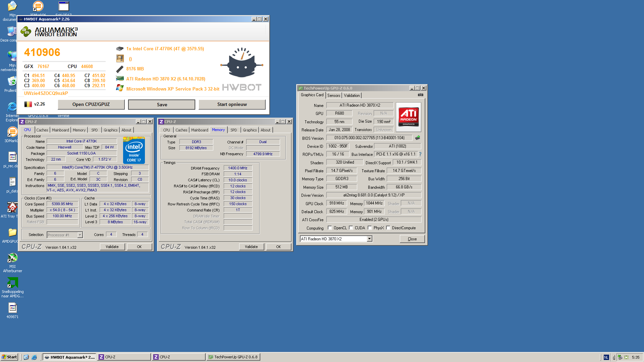Viewport: 644px width, 362px height.
Task: Click the Specification field in CPU-Z
Action: pos(97,168)
